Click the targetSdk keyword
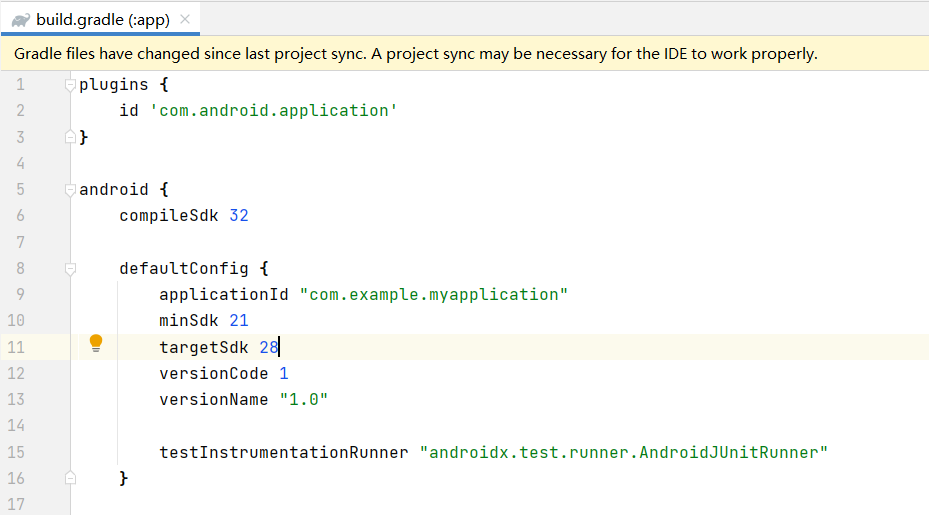Image resolution: width=929 pixels, height=515 pixels. 204,347
